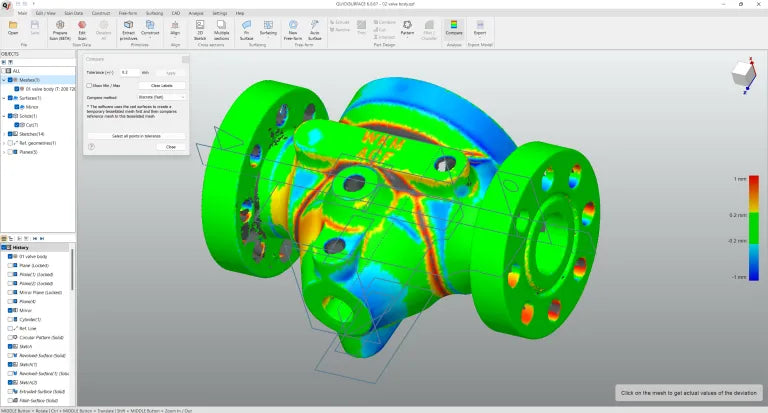This screenshot has height=413, width=768.
Task: Select the Mirror surface in Objects tree
Action: [x=32, y=107]
